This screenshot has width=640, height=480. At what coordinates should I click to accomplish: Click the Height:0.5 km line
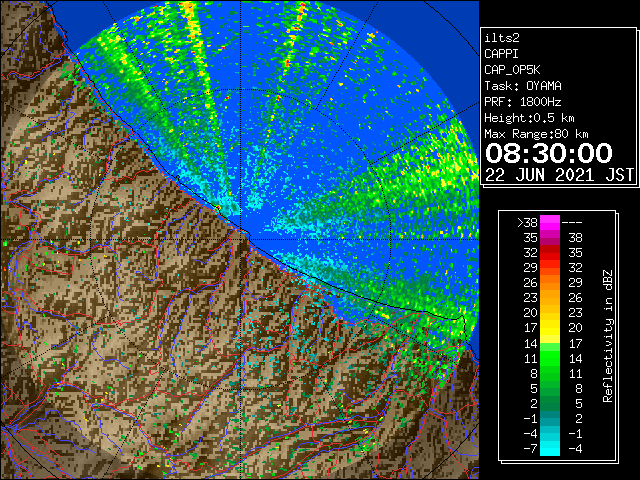pos(529,118)
